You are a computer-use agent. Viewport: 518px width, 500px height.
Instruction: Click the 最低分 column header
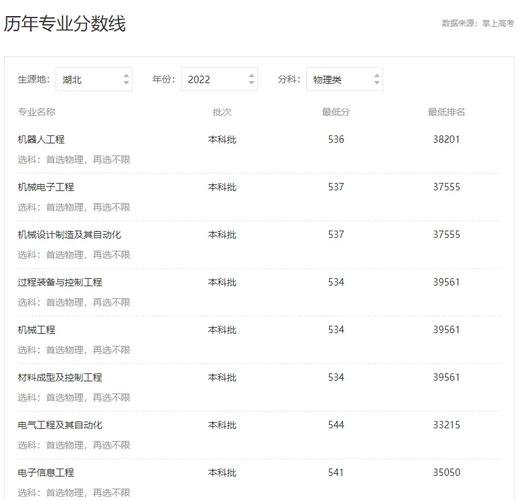coord(336,112)
